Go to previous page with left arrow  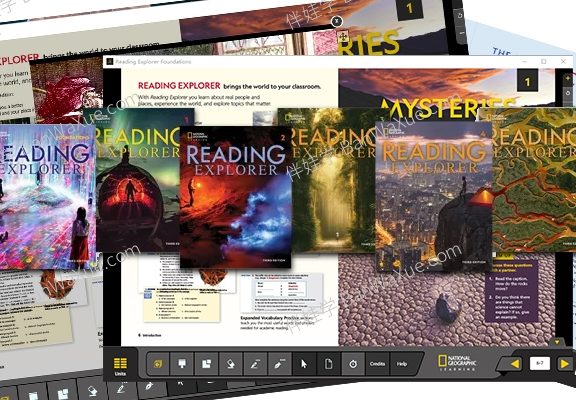515,364
